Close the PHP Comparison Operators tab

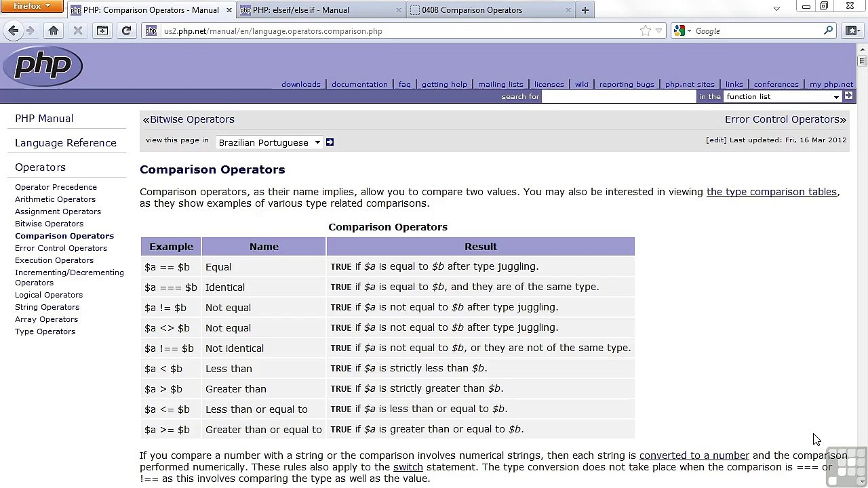229,10
